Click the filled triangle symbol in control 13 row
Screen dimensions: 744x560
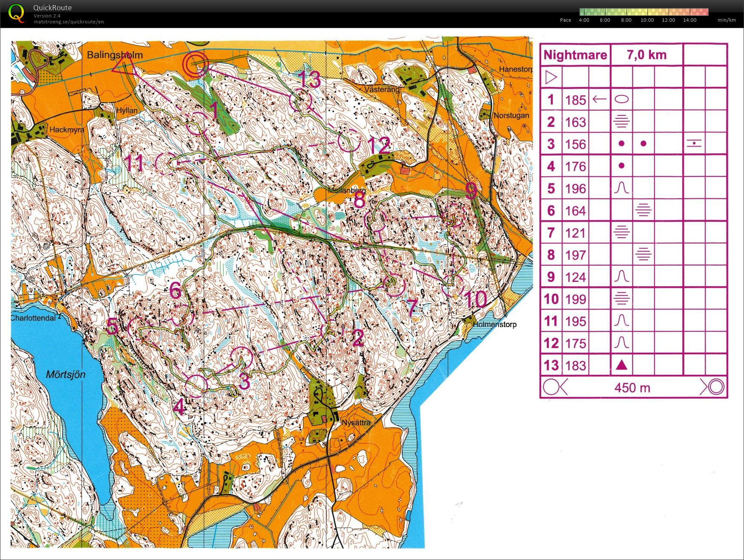click(621, 365)
